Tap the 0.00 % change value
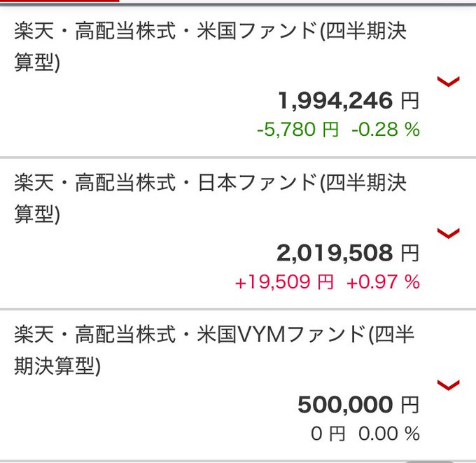Screen dimensions: 476x463 pos(389,434)
